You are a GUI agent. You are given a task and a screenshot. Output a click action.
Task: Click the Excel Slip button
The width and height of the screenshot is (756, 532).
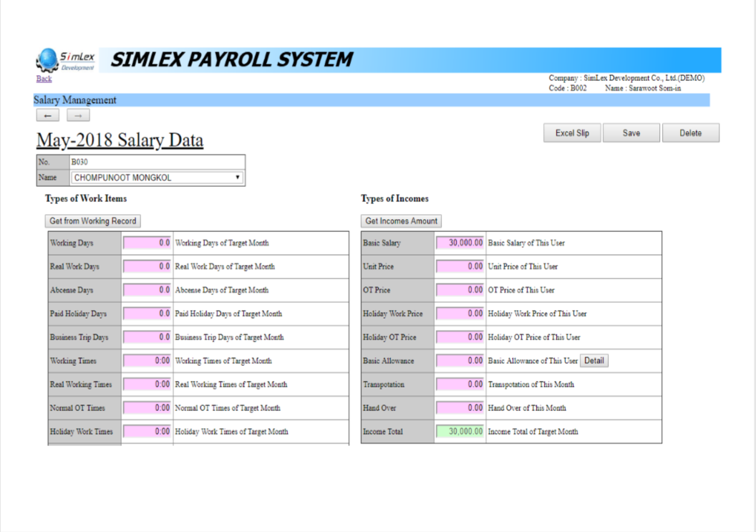(x=572, y=133)
